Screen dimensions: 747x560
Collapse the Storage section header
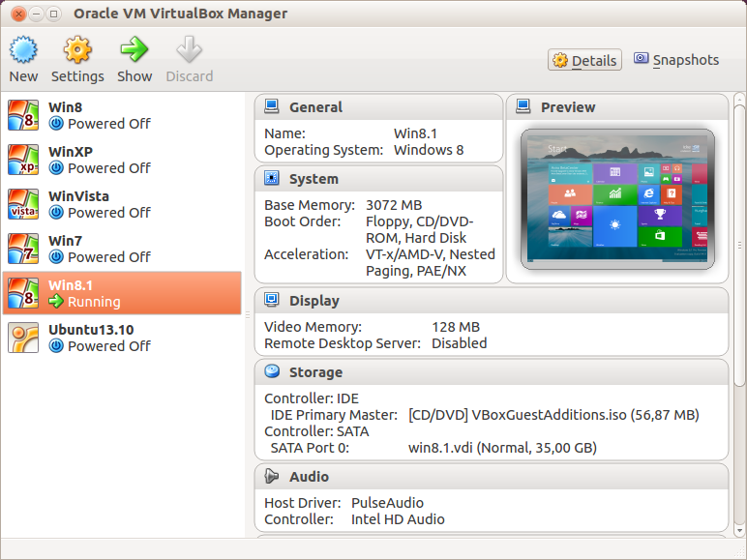pos(315,372)
